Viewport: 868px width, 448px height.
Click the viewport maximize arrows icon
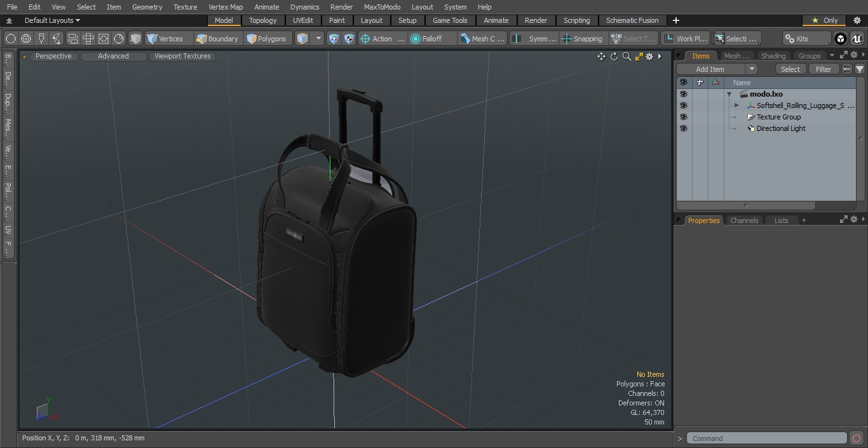coord(639,57)
